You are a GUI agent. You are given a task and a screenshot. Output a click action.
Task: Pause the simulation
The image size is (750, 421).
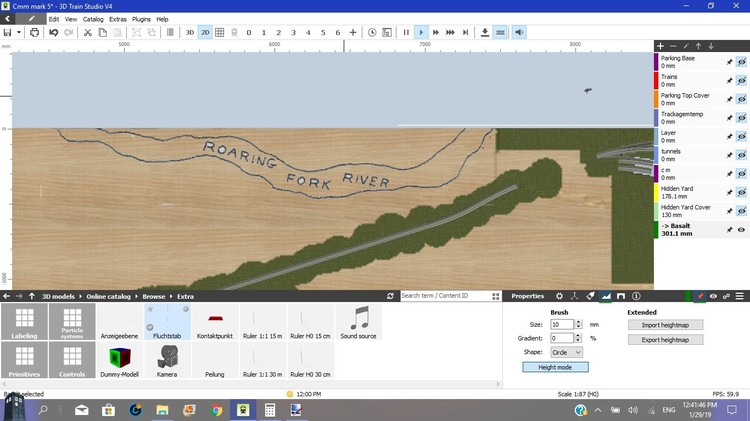click(x=406, y=32)
